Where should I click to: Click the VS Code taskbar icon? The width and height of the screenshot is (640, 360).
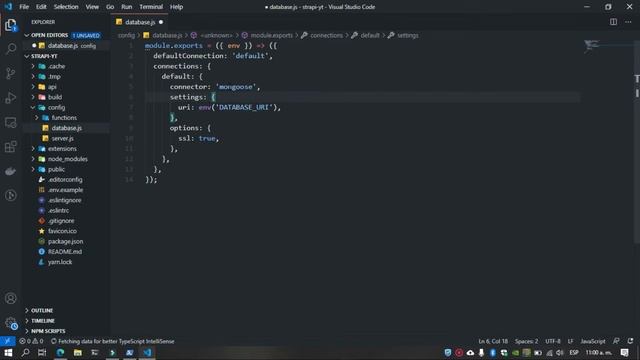pos(147,353)
